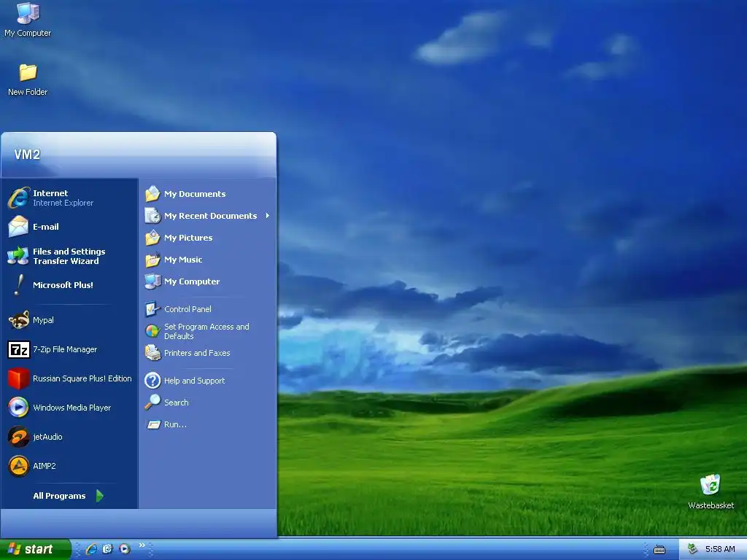The width and height of the screenshot is (747, 560).
Task: Click the keyboard icon on the taskbar
Action: tap(659, 550)
